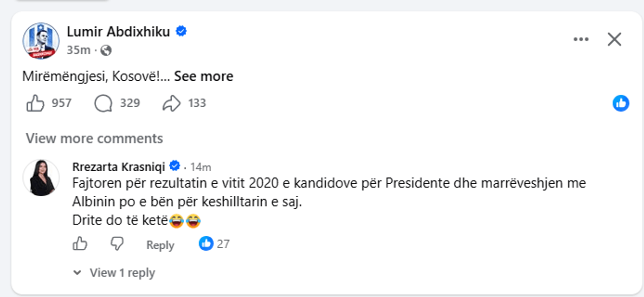644x297 pixels.
Task: Thumbs-up Rrezarta Krasniqi's comment
Action: (80, 244)
